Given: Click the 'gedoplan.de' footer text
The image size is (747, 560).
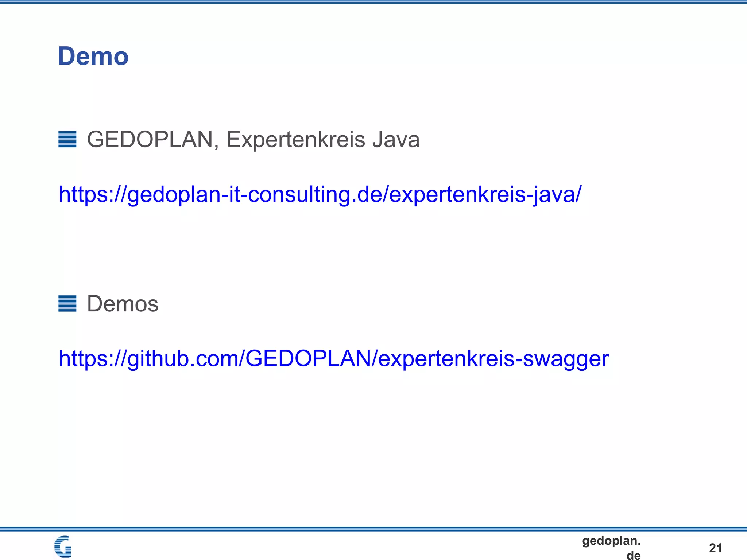Looking at the screenshot, I should tap(611, 548).
